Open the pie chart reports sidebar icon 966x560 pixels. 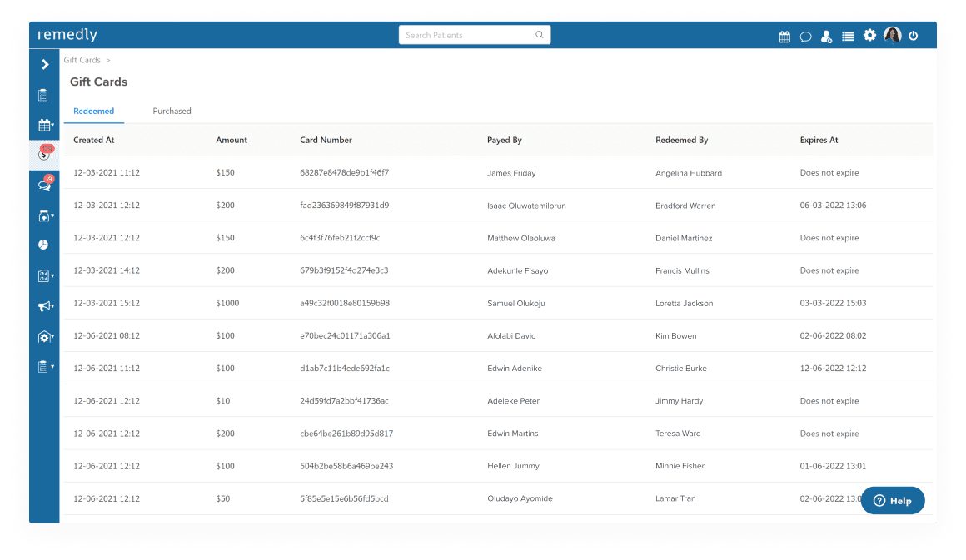pyautogui.click(x=43, y=245)
